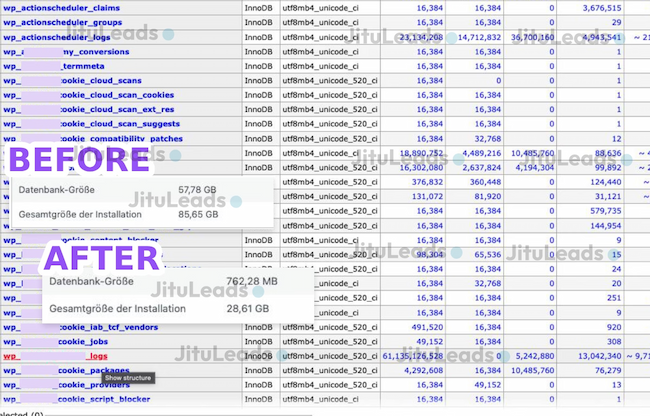Click the data length 18,890,752

[x=421, y=153]
